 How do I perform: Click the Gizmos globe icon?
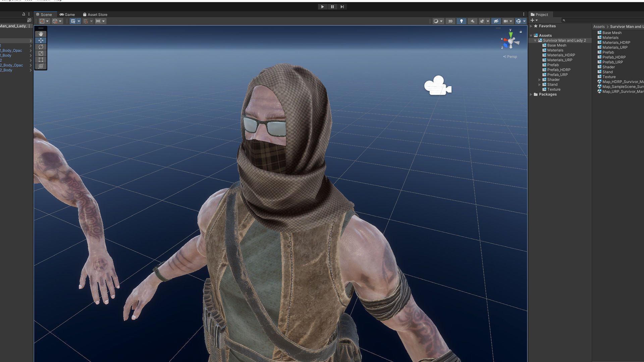518,21
